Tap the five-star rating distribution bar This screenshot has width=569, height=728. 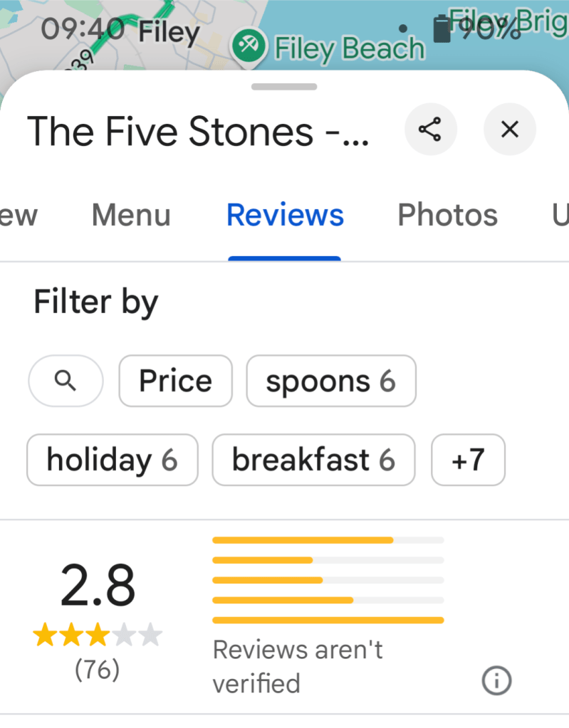328,540
